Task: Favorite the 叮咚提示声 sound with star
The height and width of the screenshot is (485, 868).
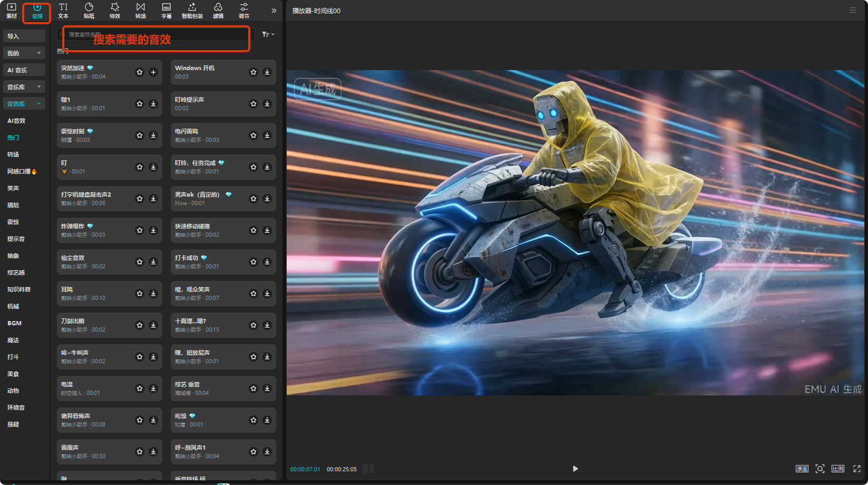Action: point(253,104)
